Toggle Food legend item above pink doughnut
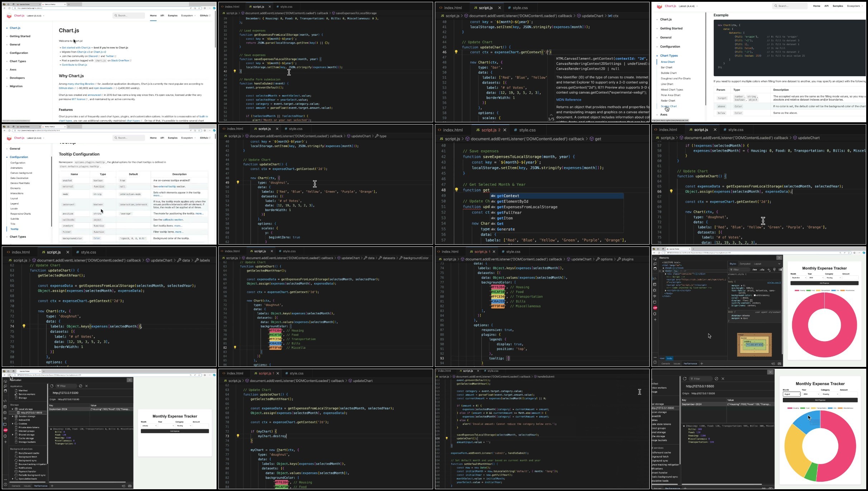This screenshot has width=868, height=491. (x=811, y=290)
